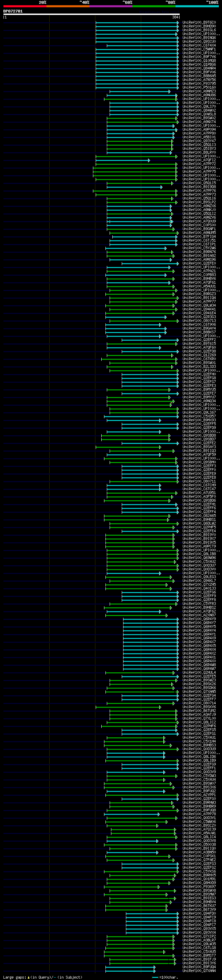The image size is (222, 980).
Task: Select hit label UniRef100_C5X4U1
Action: click(199, 737)
